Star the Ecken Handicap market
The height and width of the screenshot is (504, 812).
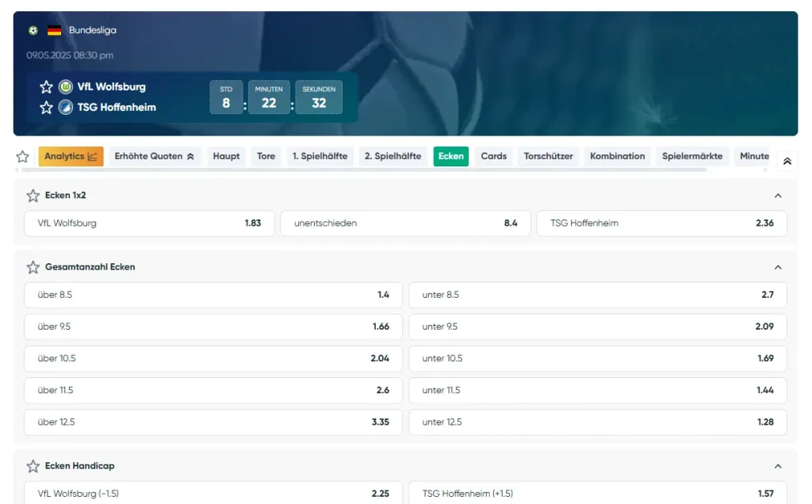(x=33, y=466)
